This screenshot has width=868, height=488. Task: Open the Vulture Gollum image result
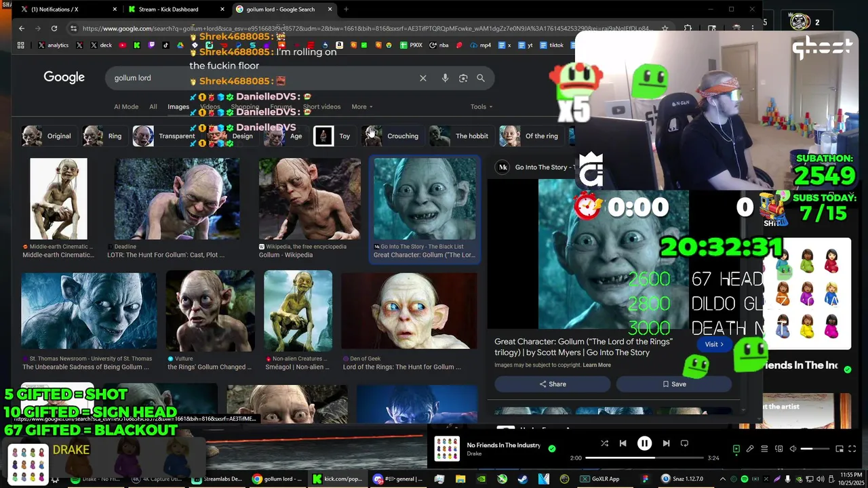tap(210, 310)
